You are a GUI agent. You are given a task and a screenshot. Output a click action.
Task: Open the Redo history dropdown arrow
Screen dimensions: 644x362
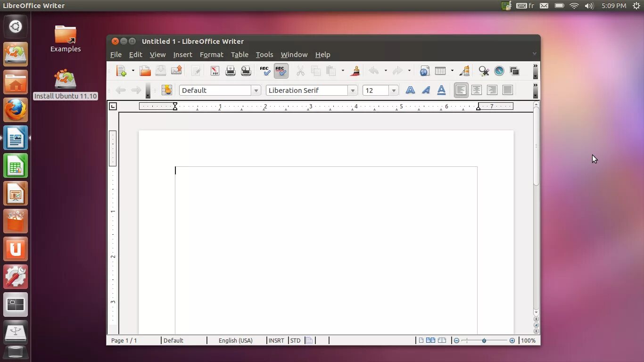coord(409,71)
